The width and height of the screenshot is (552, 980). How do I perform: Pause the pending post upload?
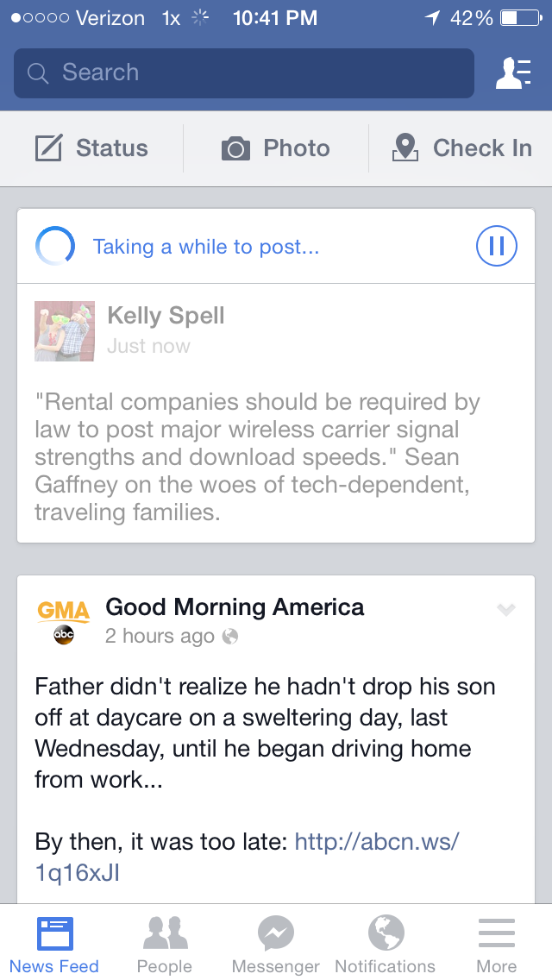pyautogui.click(x=497, y=247)
